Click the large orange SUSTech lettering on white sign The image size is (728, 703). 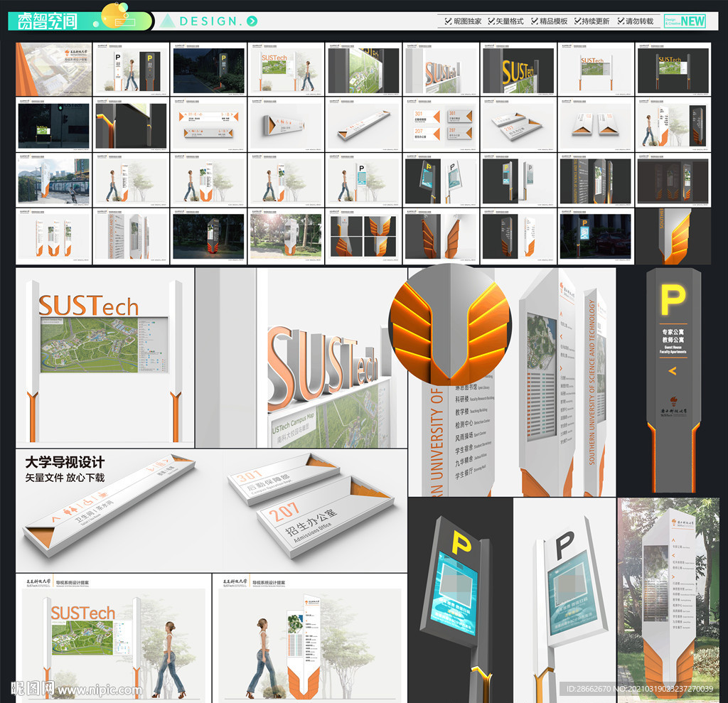[88, 306]
